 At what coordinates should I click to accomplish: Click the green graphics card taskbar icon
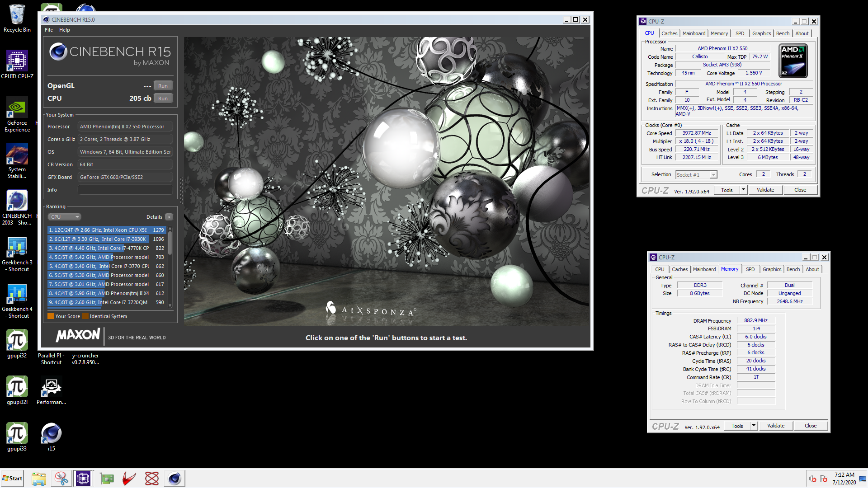click(x=107, y=478)
